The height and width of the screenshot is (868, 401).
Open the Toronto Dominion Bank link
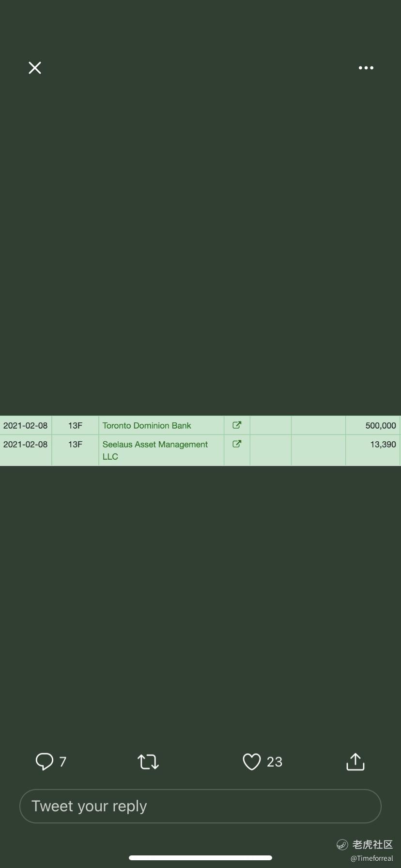point(147,425)
